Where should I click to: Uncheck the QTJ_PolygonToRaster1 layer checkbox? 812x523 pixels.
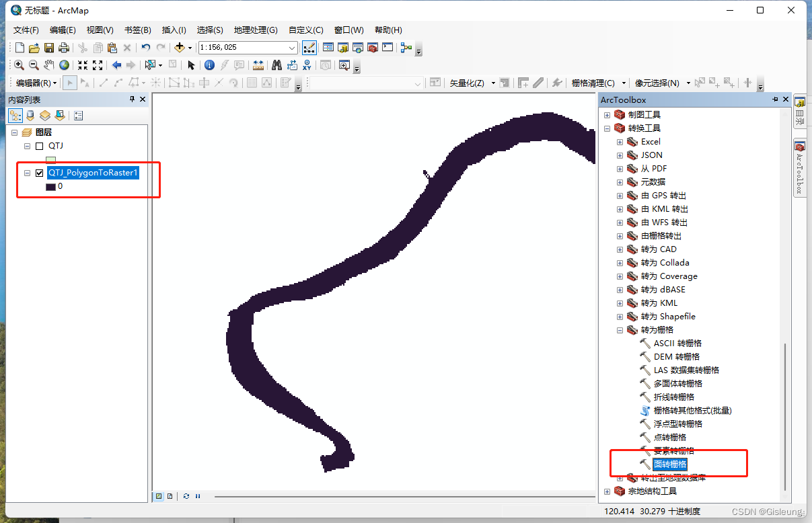click(x=39, y=173)
